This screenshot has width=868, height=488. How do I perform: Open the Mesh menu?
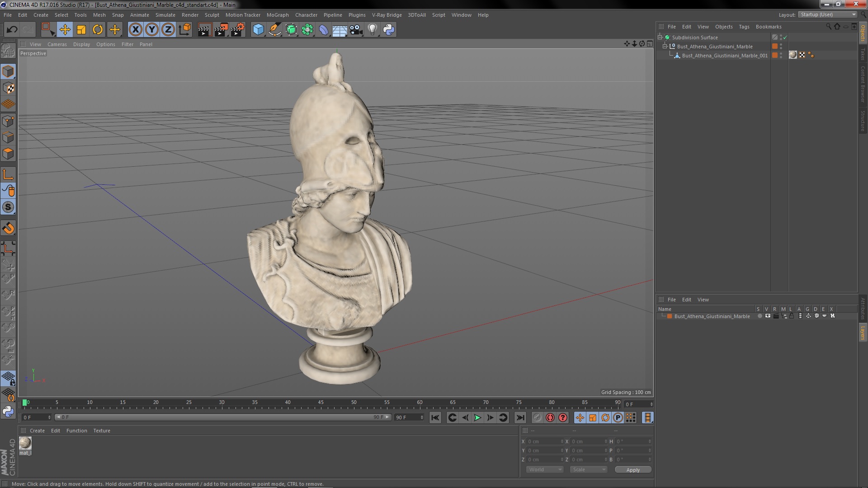click(99, 15)
